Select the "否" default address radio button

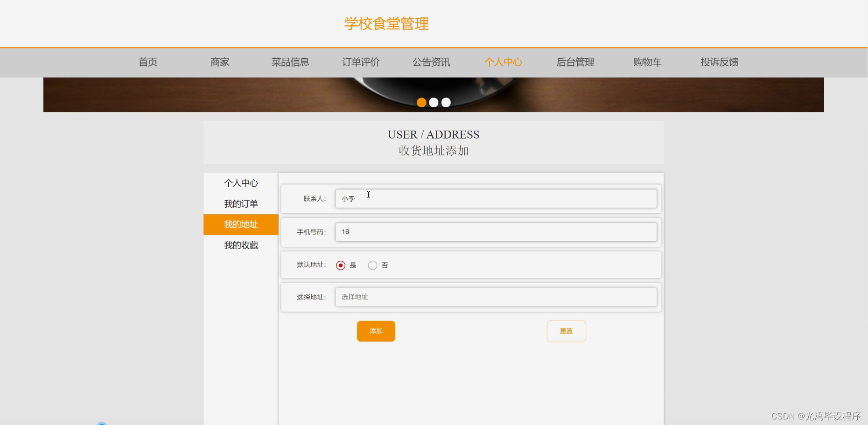372,265
